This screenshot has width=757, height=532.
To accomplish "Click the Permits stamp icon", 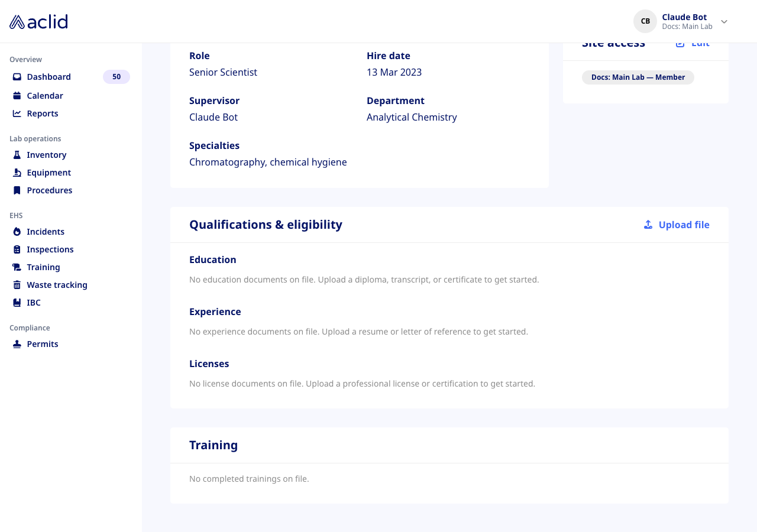I will point(17,344).
